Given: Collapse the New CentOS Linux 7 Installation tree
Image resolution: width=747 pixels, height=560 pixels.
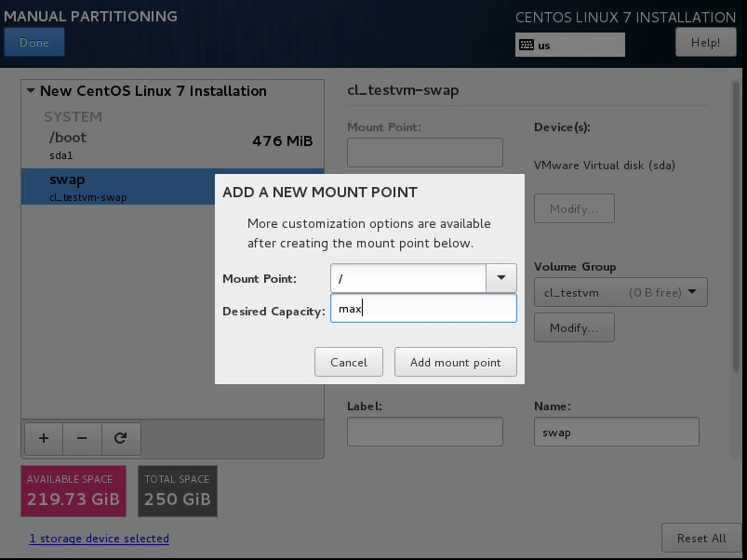Looking at the screenshot, I should (x=31, y=90).
